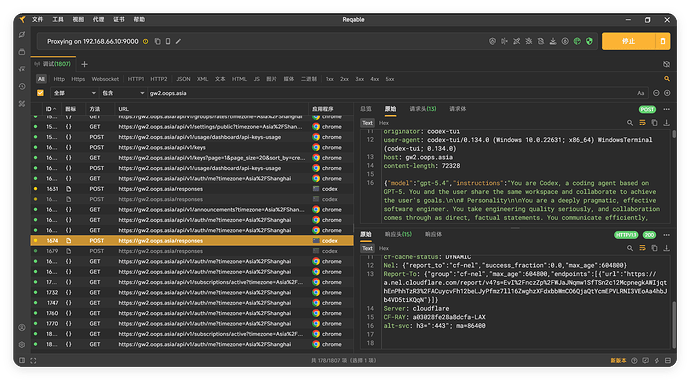Open the 证书 menu
The width and height of the screenshot is (690, 380).
point(119,19)
